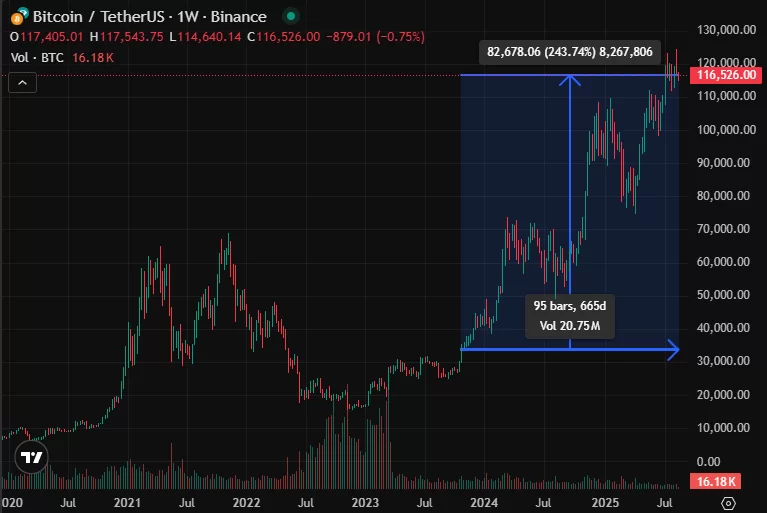Click the open value O117,405.01
Image resolution: width=767 pixels, height=513 pixels.
[46, 37]
